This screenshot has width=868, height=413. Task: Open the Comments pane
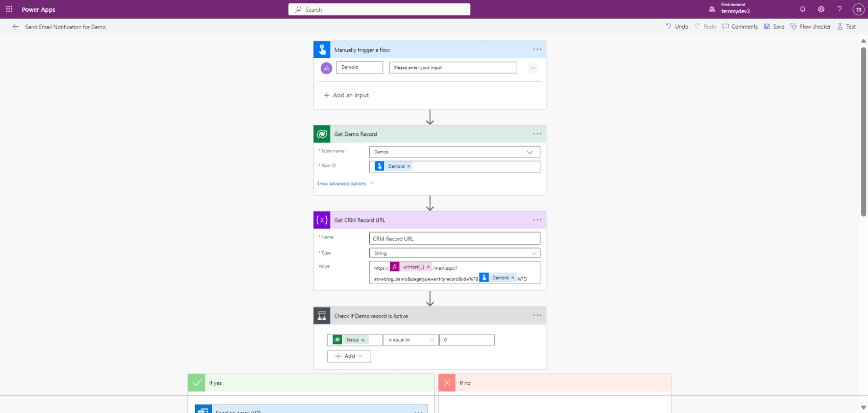pyautogui.click(x=740, y=27)
